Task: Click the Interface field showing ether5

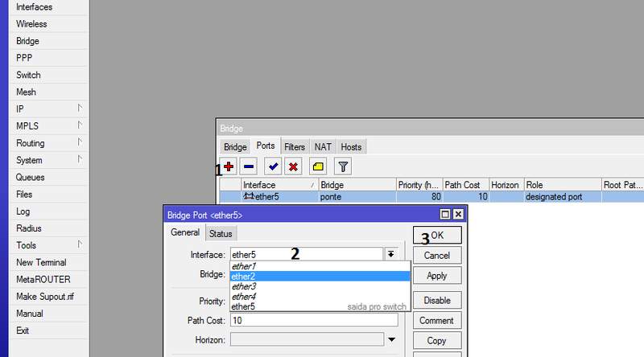Action: (x=307, y=254)
